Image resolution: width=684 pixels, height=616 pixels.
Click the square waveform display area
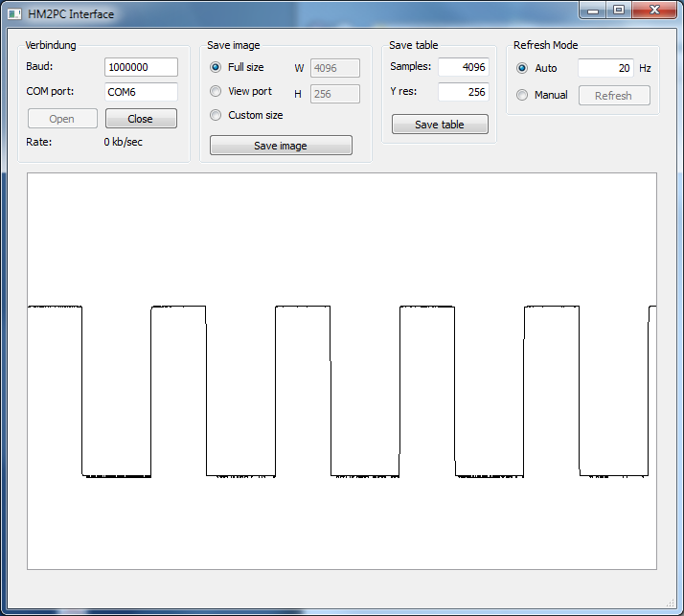click(342, 372)
